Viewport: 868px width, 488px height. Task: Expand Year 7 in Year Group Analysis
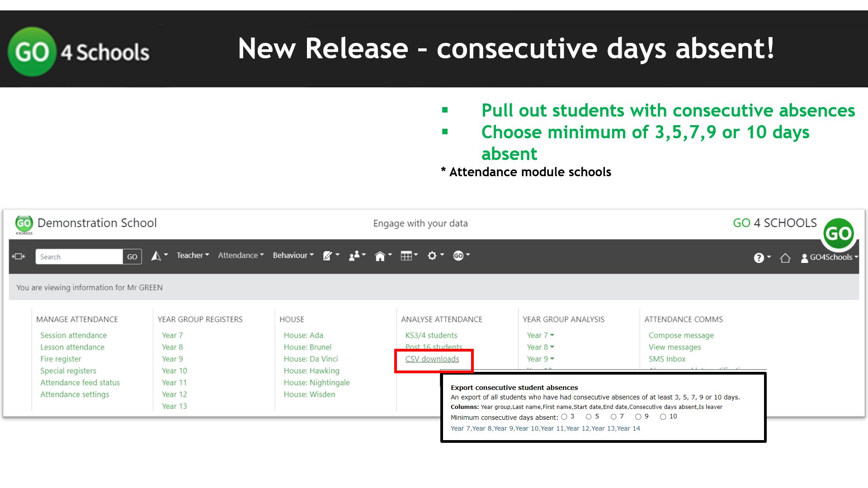[x=540, y=335]
